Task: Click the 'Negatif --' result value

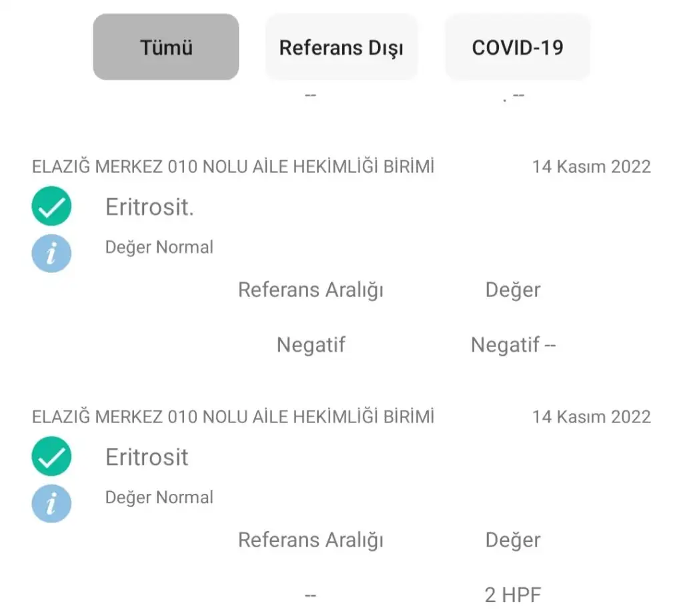Action: 513,345
